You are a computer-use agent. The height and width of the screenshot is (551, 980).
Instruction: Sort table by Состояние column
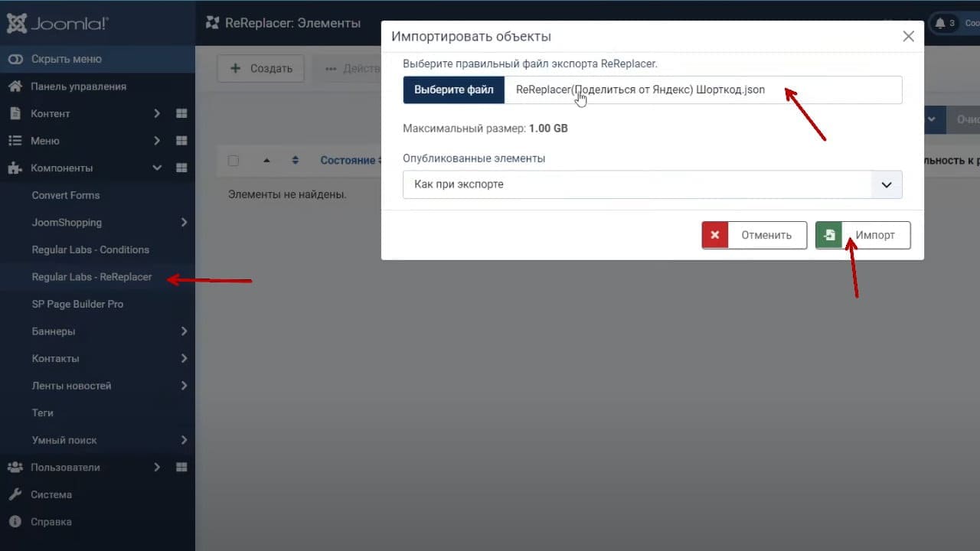[x=348, y=161]
